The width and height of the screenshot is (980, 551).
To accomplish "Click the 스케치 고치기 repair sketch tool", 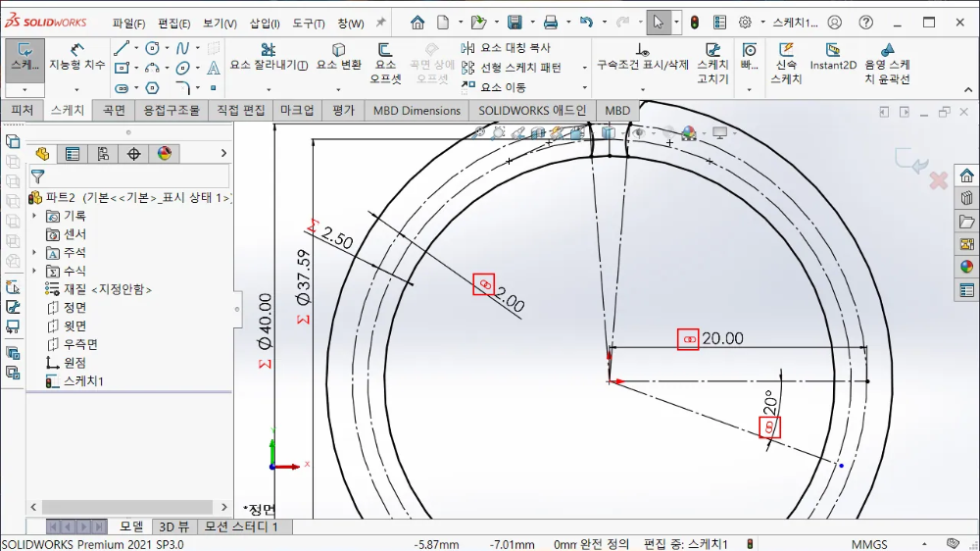I will (x=713, y=63).
